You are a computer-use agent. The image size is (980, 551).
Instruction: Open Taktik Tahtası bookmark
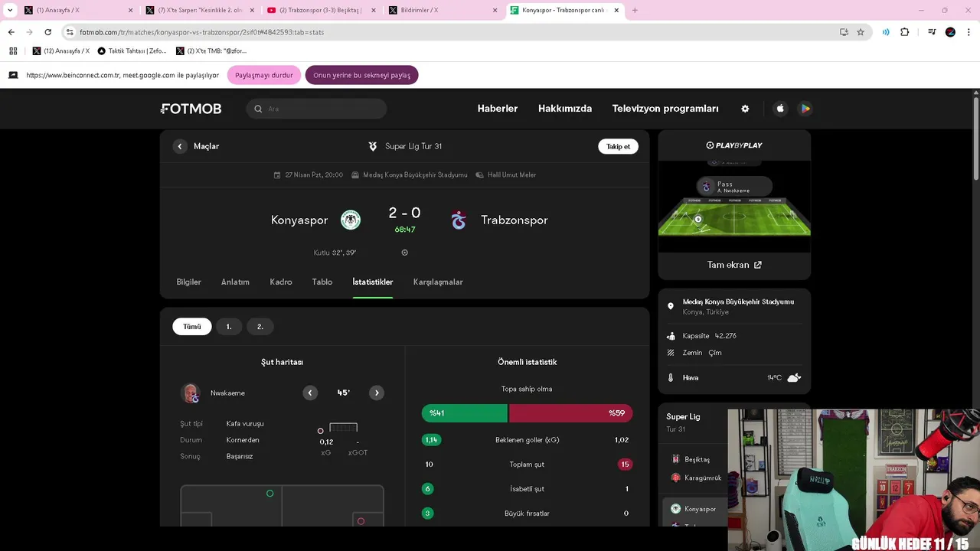tap(132, 51)
